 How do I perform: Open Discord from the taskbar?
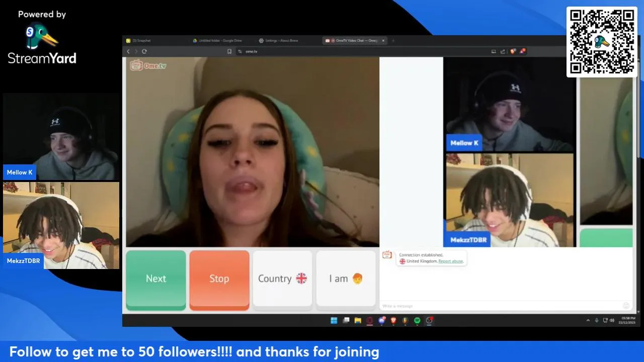pos(382,320)
